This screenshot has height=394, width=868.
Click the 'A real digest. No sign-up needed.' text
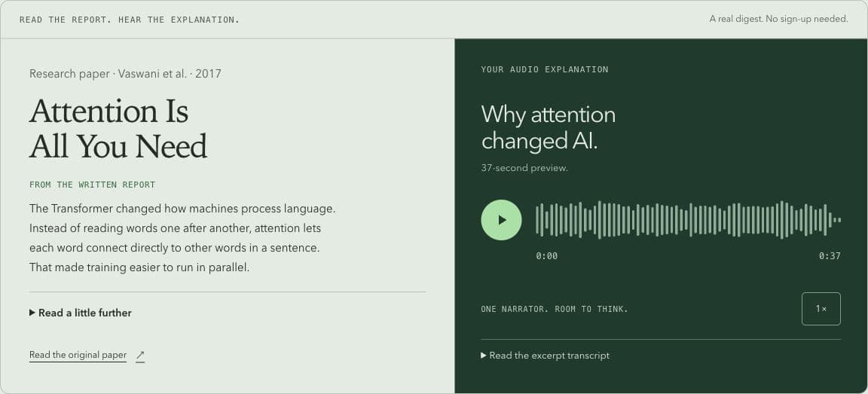click(x=778, y=19)
